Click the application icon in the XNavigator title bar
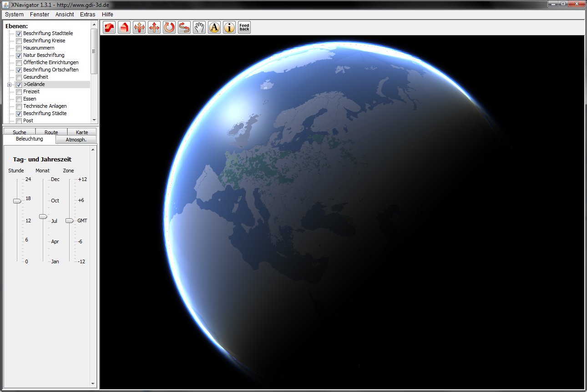The height and width of the screenshot is (392, 587). coord(6,5)
